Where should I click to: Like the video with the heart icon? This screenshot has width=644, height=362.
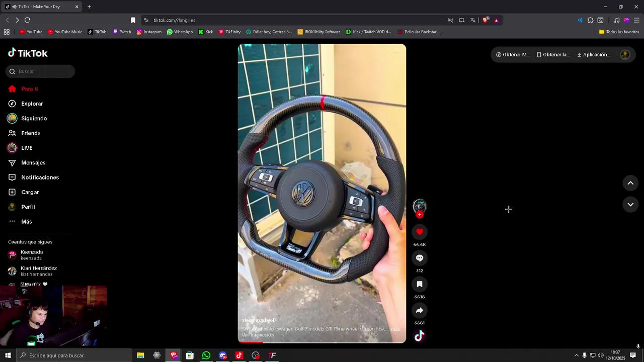click(420, 232)
